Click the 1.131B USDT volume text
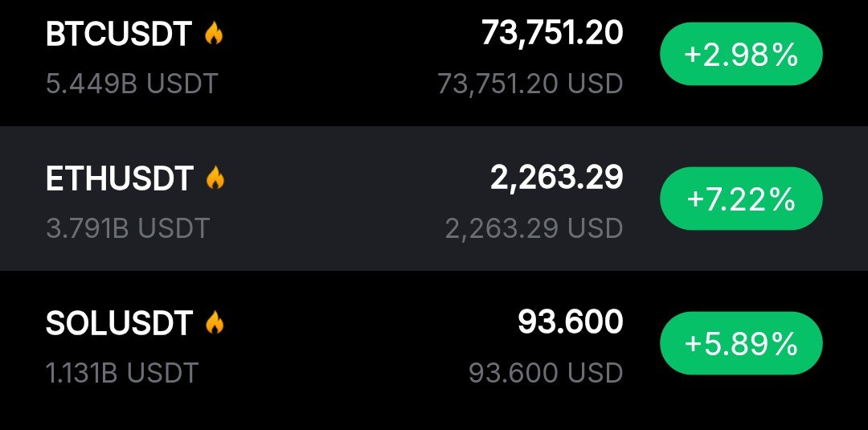This screenshot has width=868, height=430. (122, 372)
